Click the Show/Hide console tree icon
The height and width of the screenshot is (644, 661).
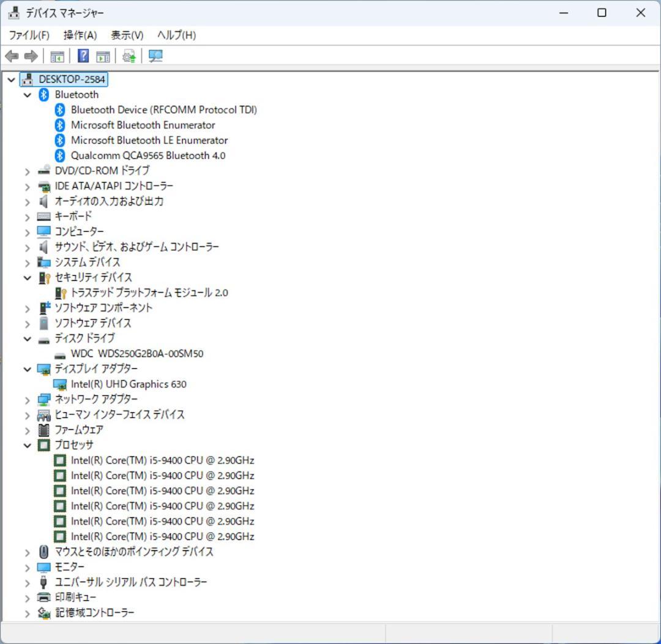tap(57, 56)
